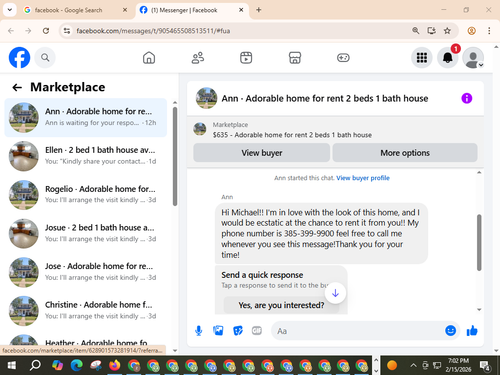Open the Marketplace storefront icon
This screenshot has width=500, height=375.
(x=295, y=58)
